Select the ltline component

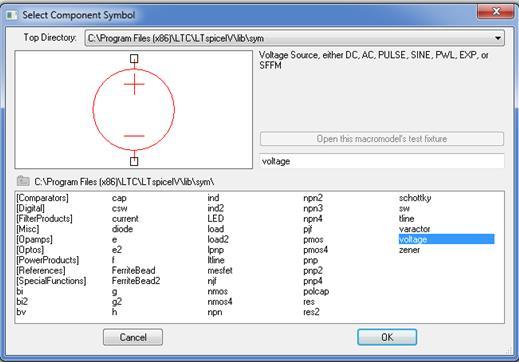pyautogui.click(x=216, y=260)
